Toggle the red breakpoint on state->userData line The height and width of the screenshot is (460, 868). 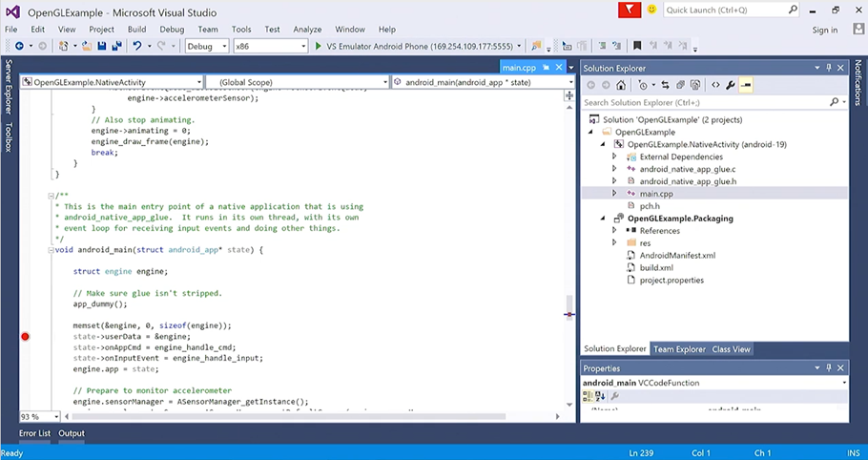(x=25, y=337)
